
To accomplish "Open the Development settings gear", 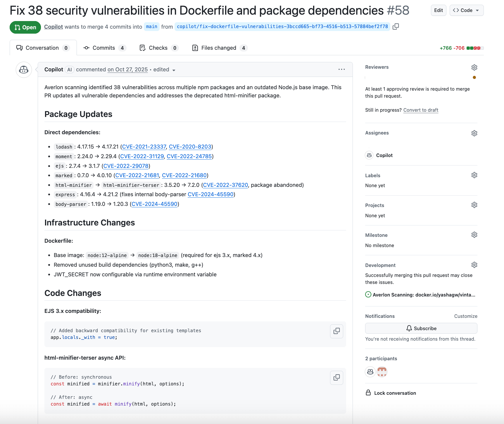I will tap(474, 265).
